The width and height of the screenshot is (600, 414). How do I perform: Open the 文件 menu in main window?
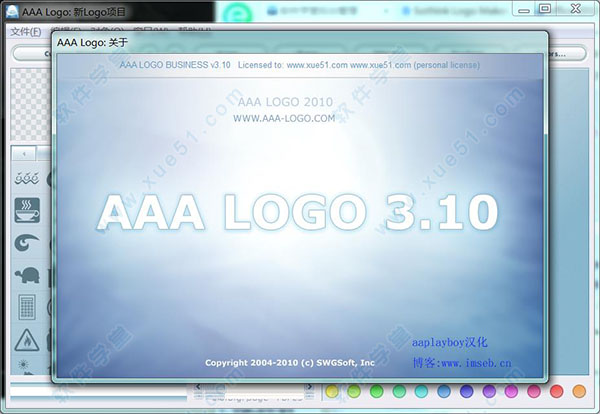tap(26, 31)
